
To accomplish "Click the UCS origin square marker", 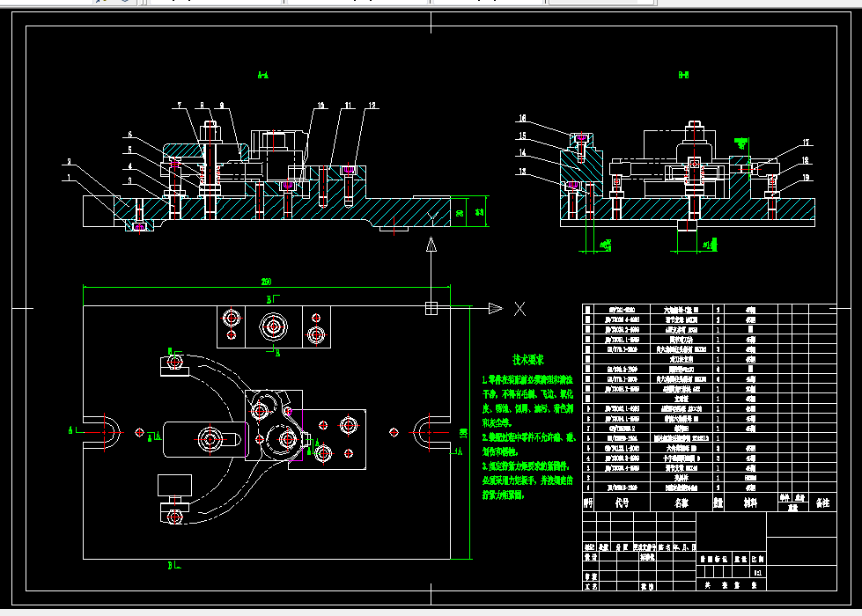I will [431, 308].
